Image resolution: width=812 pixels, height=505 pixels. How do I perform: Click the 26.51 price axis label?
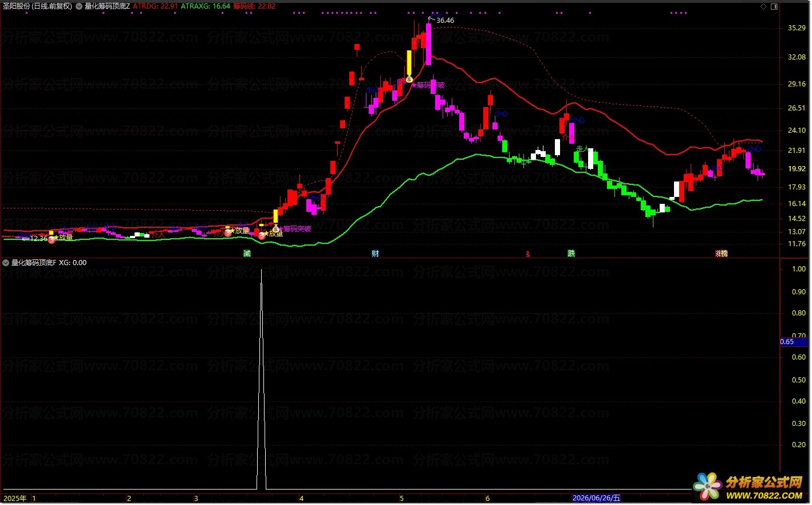pos(797,108)
